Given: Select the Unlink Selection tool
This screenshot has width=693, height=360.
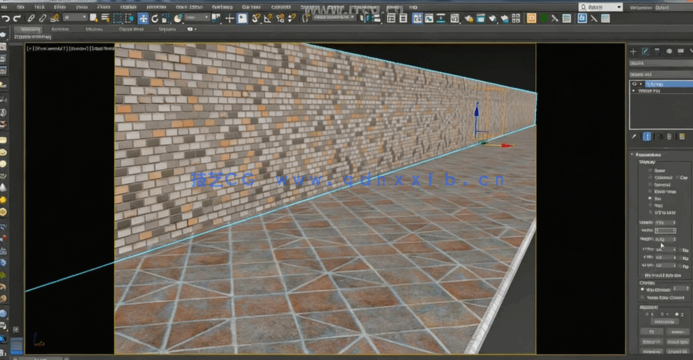Looking at the screenshot, I should (42, 19).
